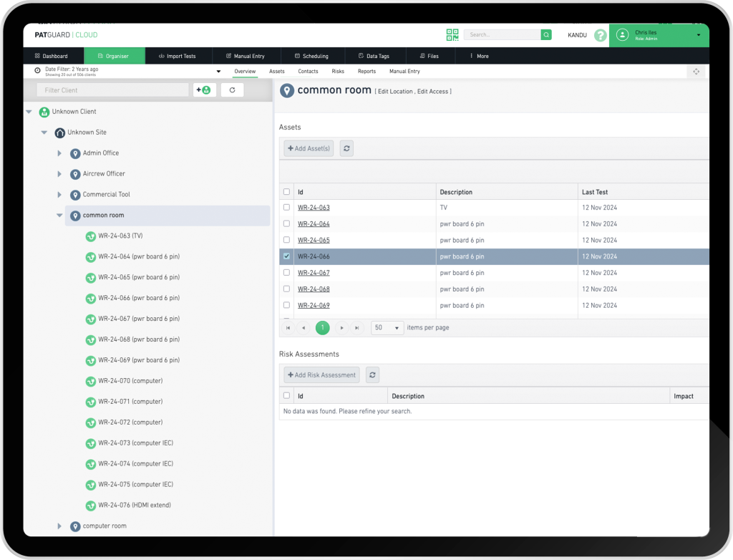Click the green search magnifier button

[546, 34]
